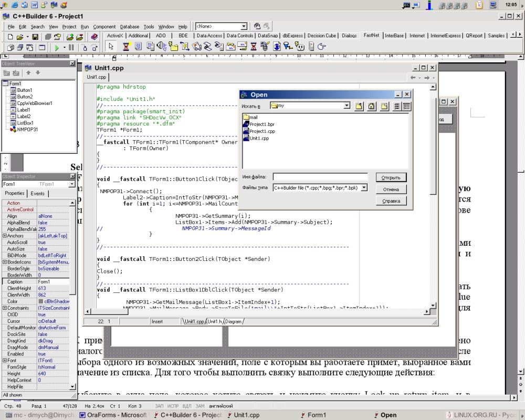525x420 pixels.
Task: Pick the hand pointing component in FastNet palette
Action: [322, 47]
